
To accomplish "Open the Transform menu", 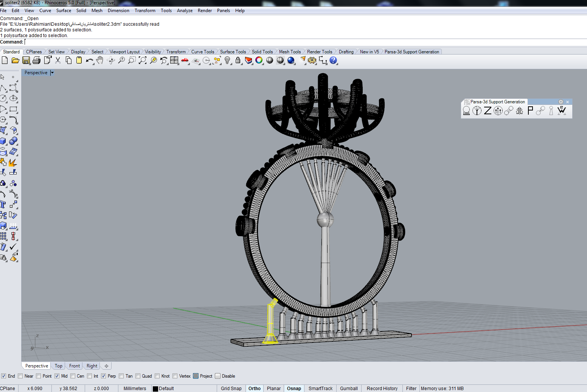I will click(145, 10).
